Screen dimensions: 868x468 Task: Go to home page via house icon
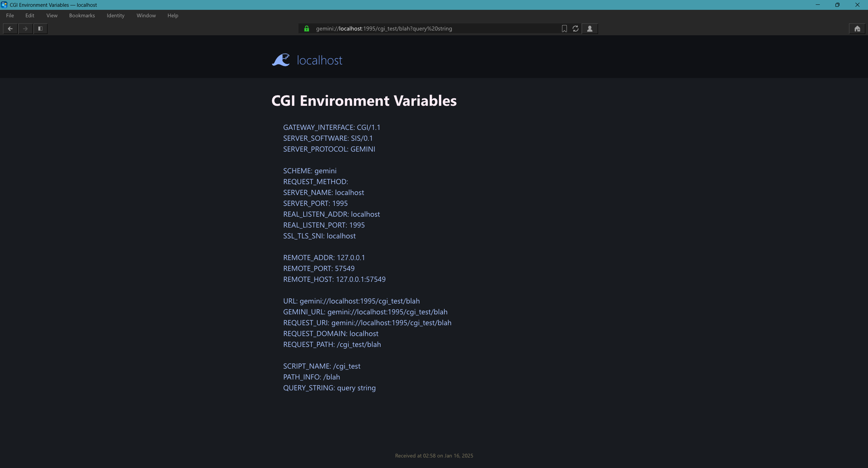tap(857, 29)
